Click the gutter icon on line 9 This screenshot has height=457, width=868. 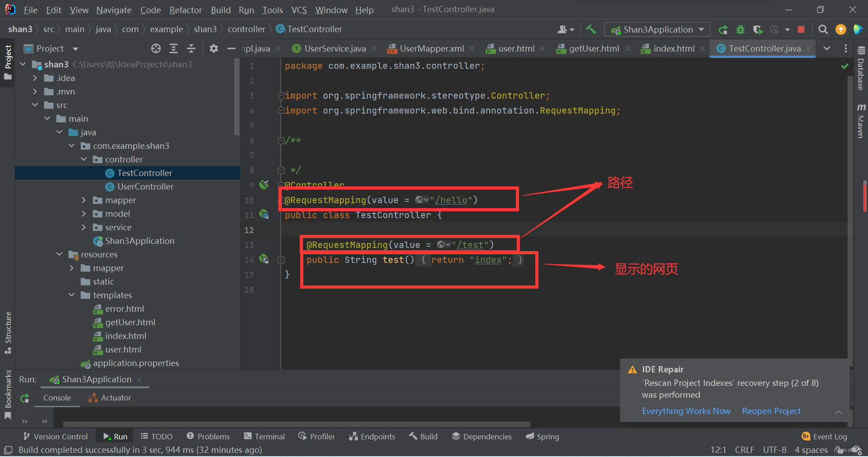coord(264,185)
